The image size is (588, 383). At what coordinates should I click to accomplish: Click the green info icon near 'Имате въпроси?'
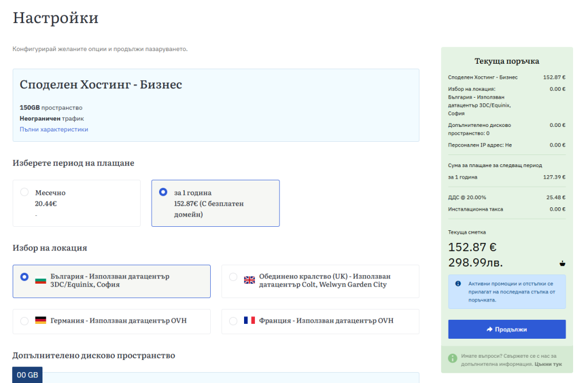click(452, 359)
